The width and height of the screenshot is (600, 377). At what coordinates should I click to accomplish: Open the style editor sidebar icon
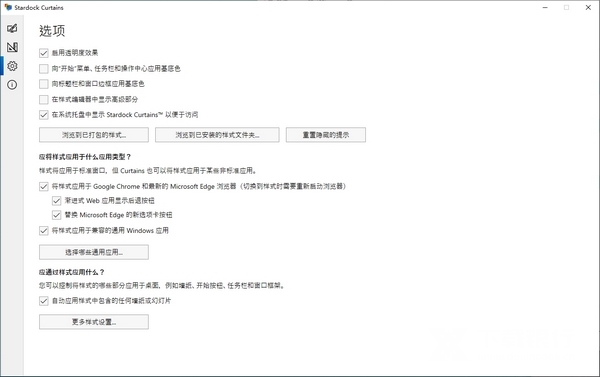(12, 47)
